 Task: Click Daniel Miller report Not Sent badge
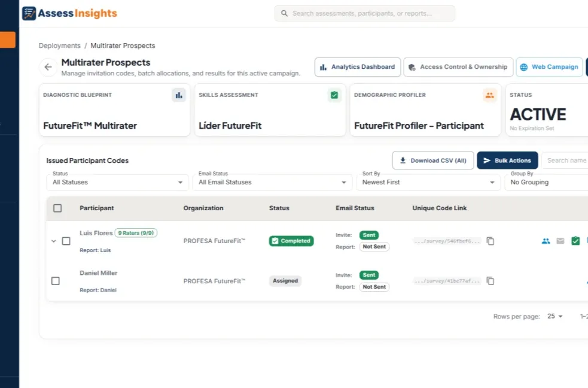click(374, 287)
